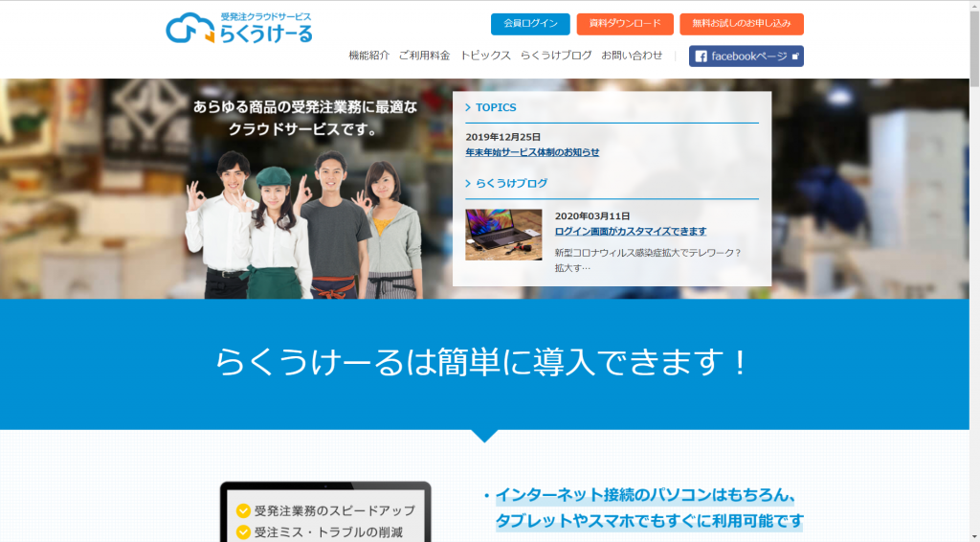
Task: Click the scrollbar down arrow
Action: (x=973, y=535)
